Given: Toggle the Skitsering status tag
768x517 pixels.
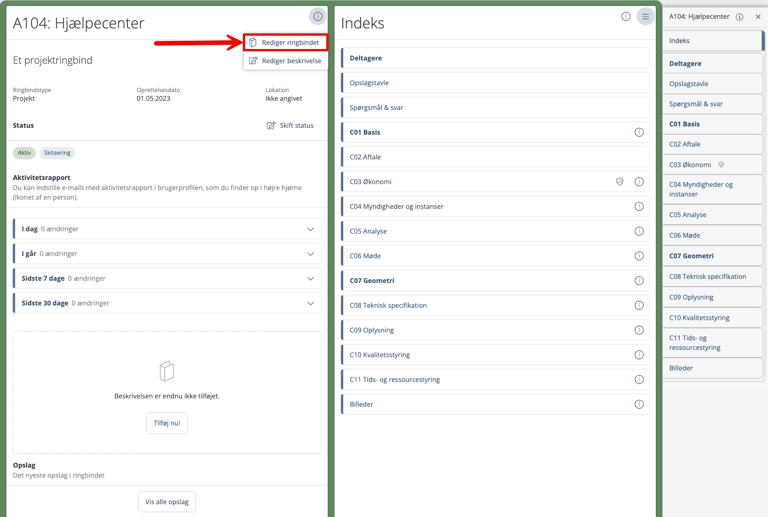Looking at the screenshot, I should [58, 153].
